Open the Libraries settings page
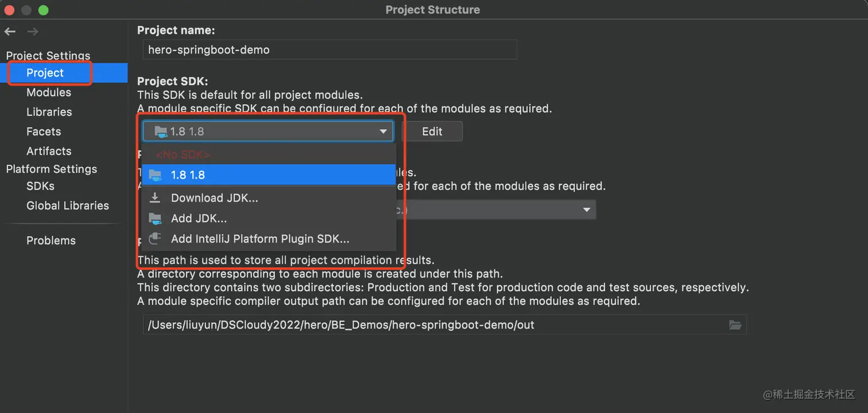Image resolution: width=868 pixels, height=413 pixels. click(49, 112)
